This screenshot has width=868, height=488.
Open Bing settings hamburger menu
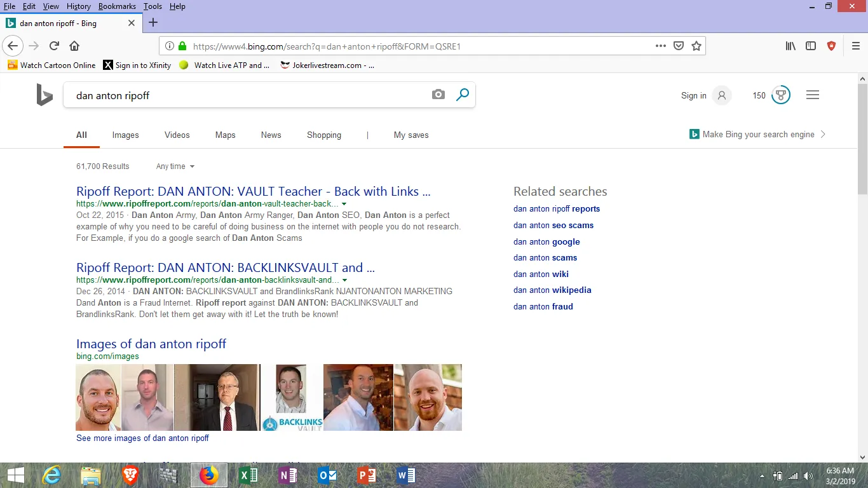(x=813, y=95)
